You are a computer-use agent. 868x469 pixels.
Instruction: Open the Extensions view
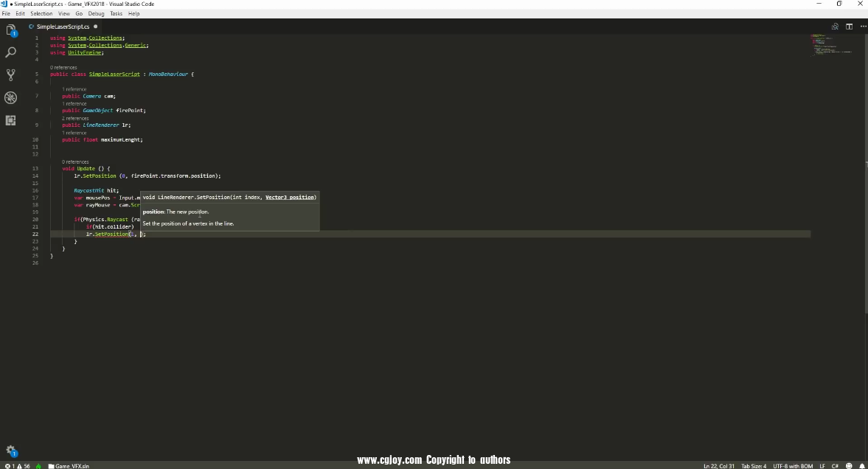pos(10,119)
